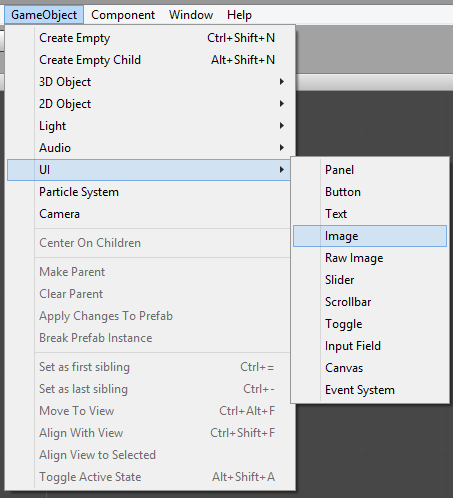The image size is (453, 498).
Task: Open the Window menu
Action: (x=191, y=15)
